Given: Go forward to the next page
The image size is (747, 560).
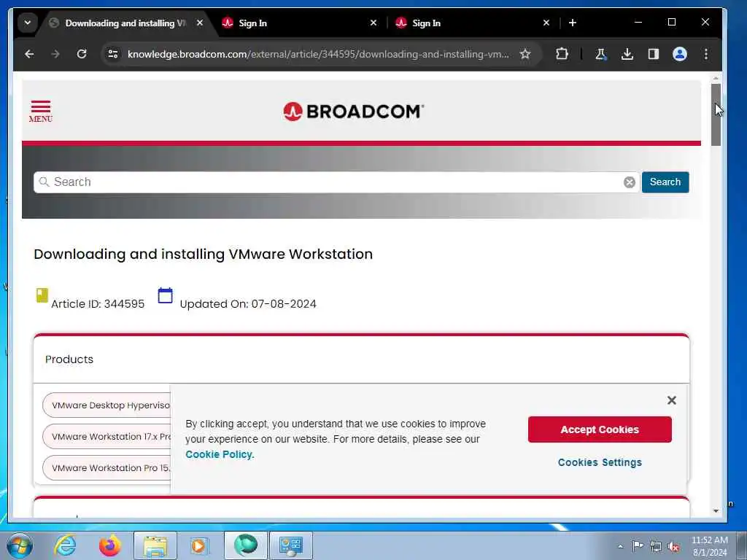Looking at the screenshot, I should (x=55, y=54).
